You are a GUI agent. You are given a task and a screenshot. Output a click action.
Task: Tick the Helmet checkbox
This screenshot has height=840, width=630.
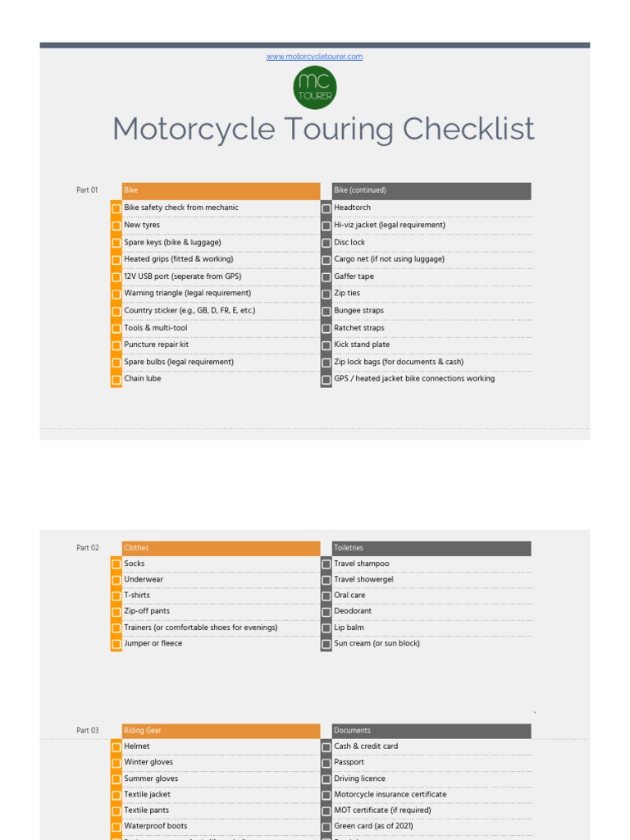click(116, 747)
